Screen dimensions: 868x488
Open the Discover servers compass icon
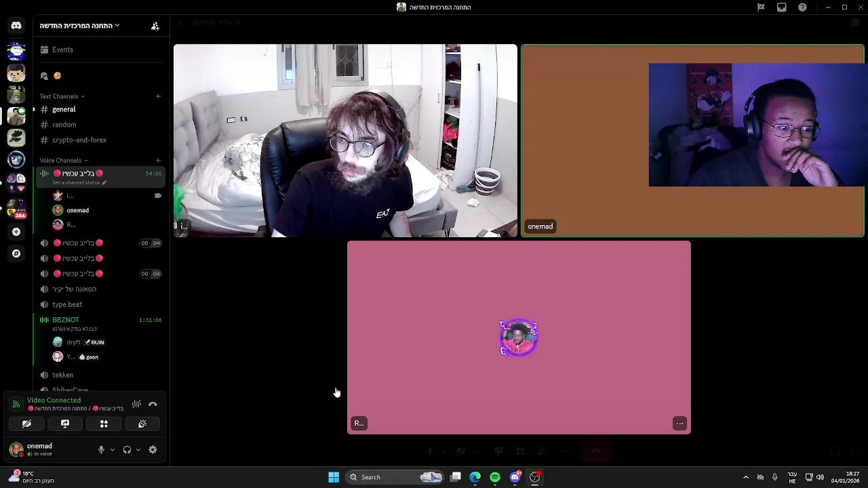click(x=16, y=253)
